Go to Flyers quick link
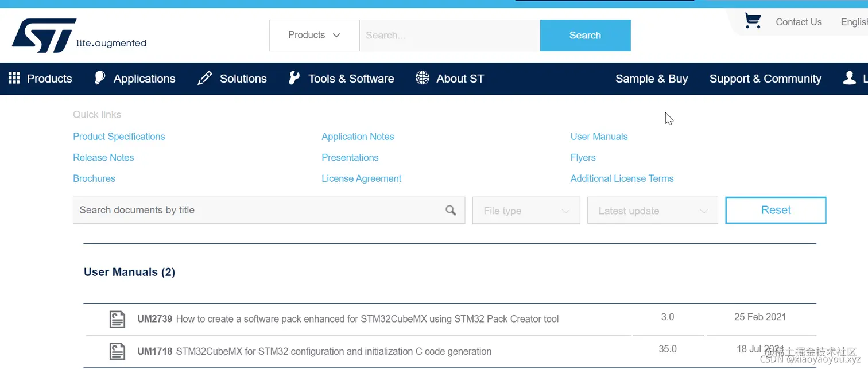Viewport: 868px width, 369px height. click(583, 157)
